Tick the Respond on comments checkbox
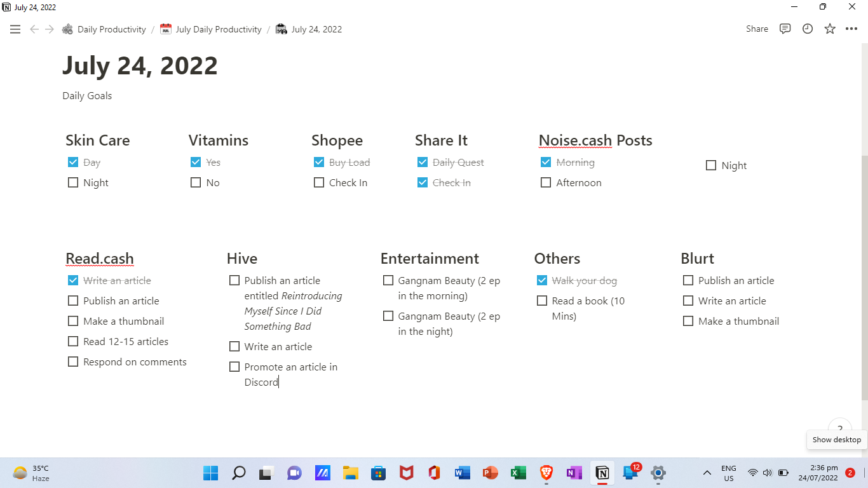Screen dimensions: 868x488 (x=73, y=362)
